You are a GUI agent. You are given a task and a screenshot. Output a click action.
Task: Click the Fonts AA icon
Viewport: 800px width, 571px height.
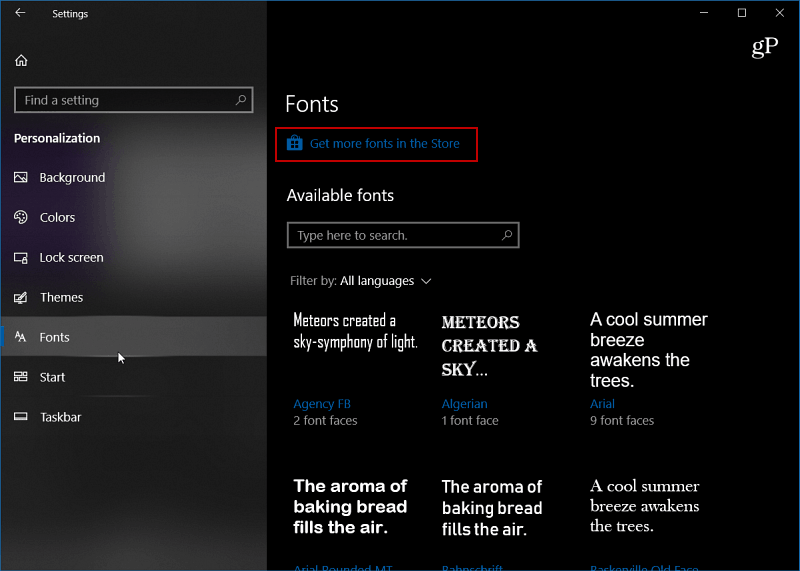tap(20, 337)
